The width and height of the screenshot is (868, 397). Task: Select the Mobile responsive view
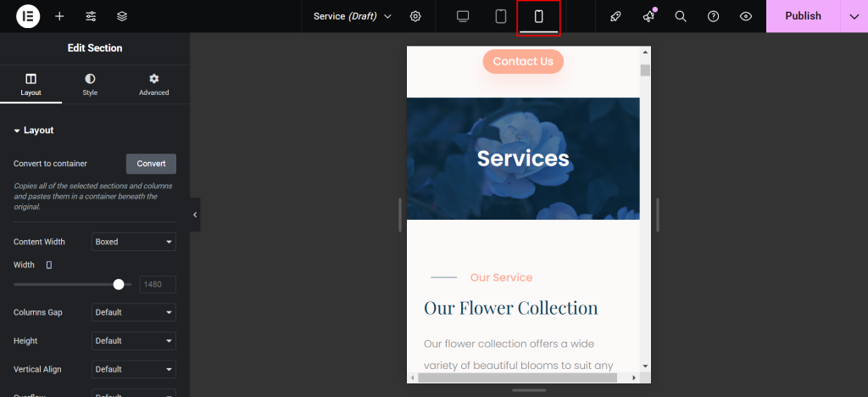[x=538, y=16]
